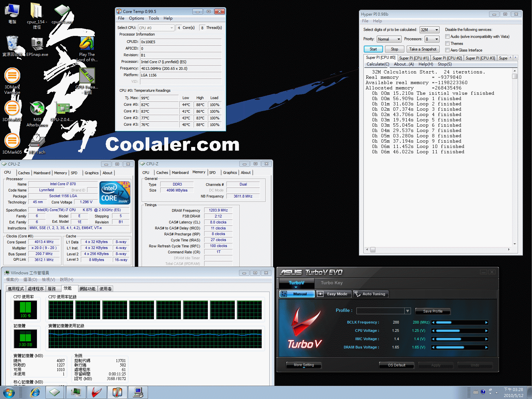Click Save Profile in TurboV

(433, 311)
